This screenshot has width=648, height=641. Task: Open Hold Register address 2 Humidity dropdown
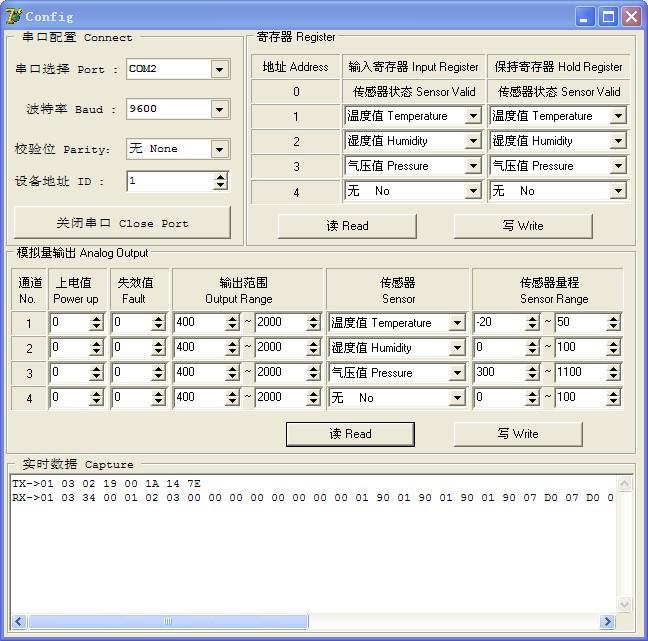[x=618, y=141]
